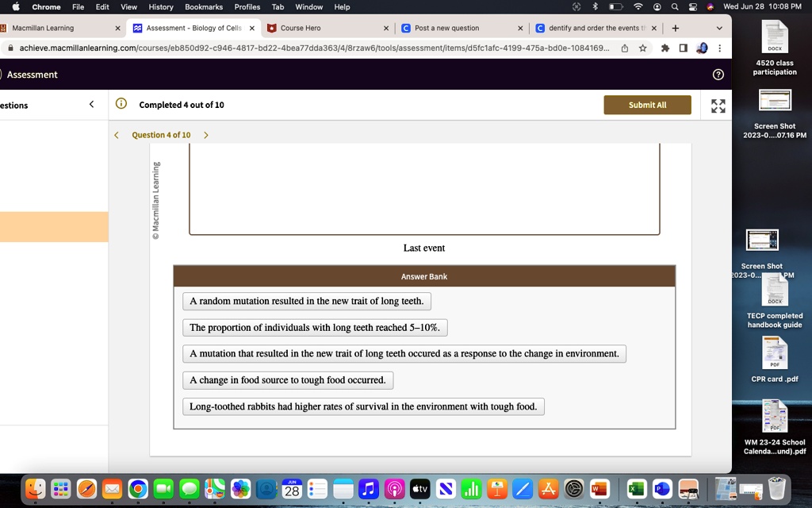Open the Chrome profile avatar
The width and height of the screenshot is (812, 508).
[x=703, y=48]
